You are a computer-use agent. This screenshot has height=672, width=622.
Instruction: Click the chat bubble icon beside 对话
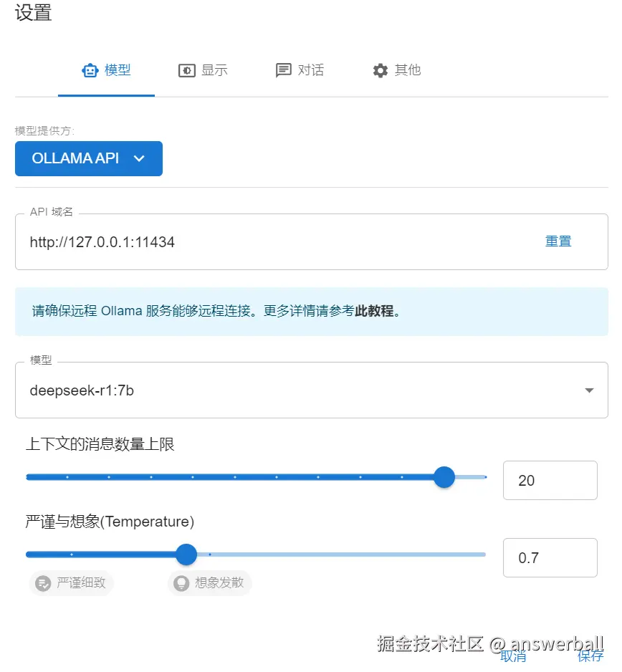click(x=282, y=70)
